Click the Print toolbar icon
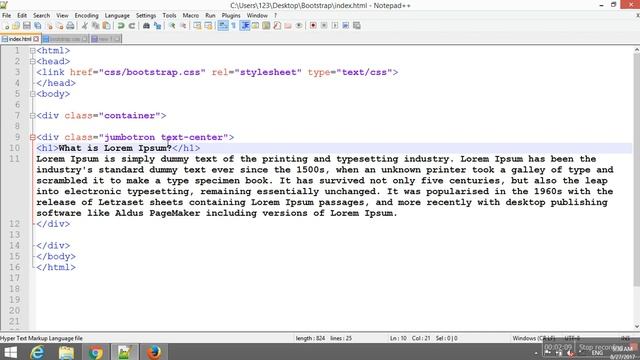Screen dimensions: 640x360 pyautogui.click(x=70, y=26)
